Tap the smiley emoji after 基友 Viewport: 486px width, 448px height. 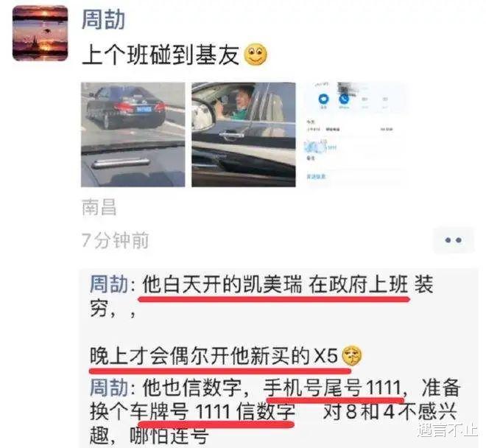point(256,55)
